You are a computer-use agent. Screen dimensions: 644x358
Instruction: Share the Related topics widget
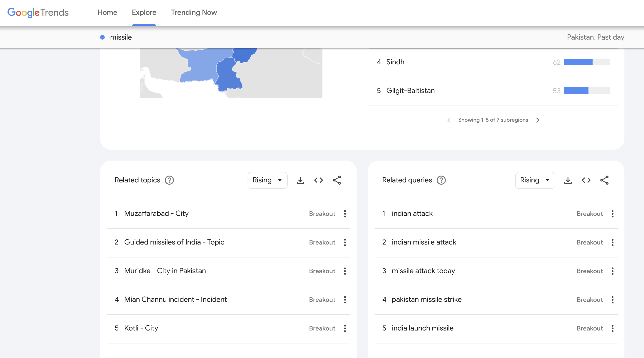pos(337,180)
